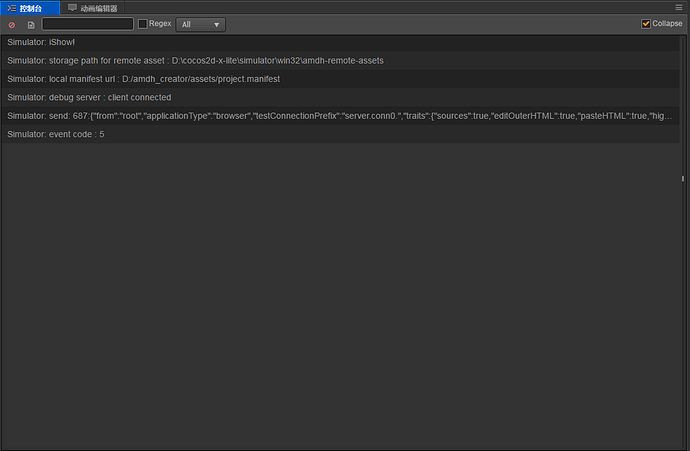Viewport: 690px width, 451px height.
Task: Disable the Collapse checkbox
Action: click(646, 24)
